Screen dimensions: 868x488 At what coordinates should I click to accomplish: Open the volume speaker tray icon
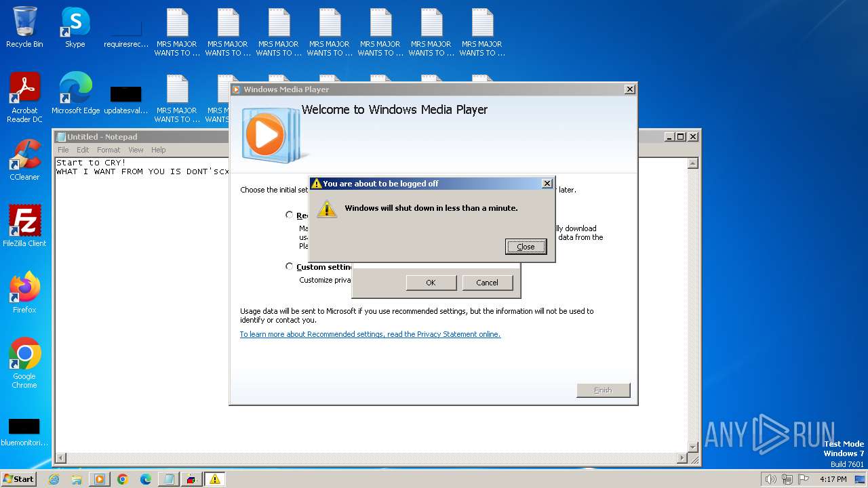click(x=770, y=479)
